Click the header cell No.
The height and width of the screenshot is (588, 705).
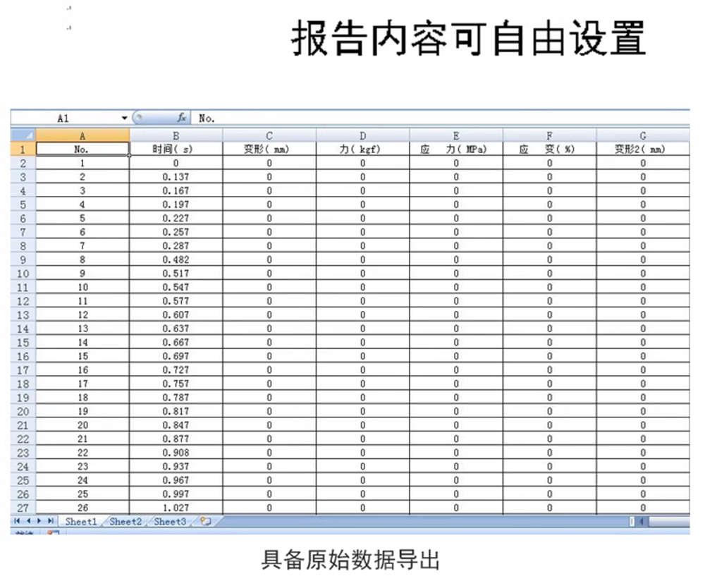coord(82,149)
